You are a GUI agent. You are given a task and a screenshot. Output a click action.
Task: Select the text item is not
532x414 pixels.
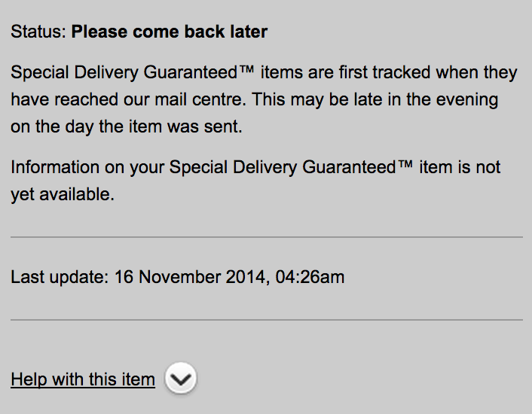tap(460, 167)
